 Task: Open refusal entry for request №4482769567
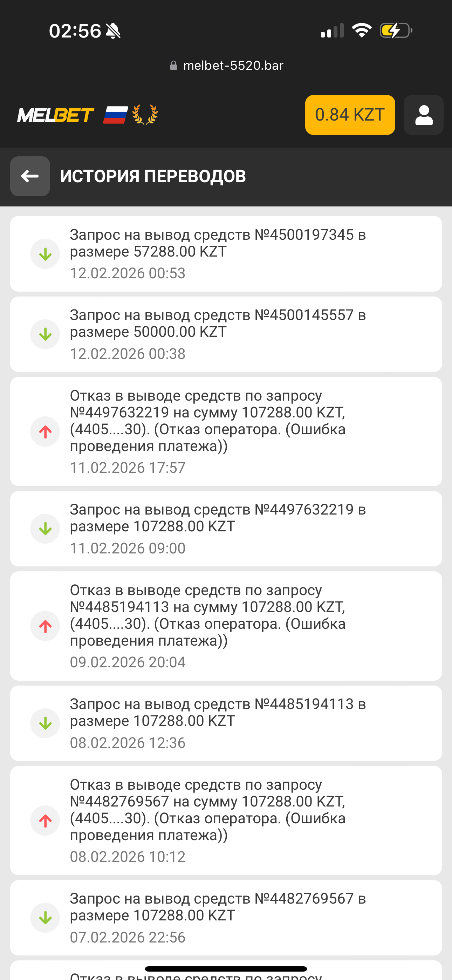coord(226,820)
